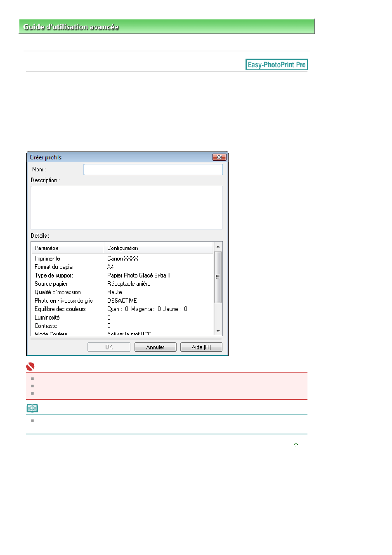Select Photo en niveaux de gris row
The image size is (392, 555).
123,301
